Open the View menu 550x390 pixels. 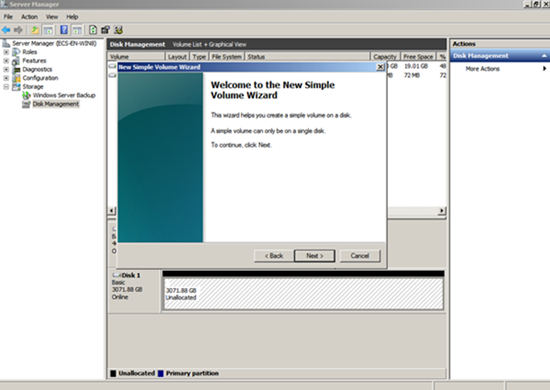tap(52, 17)
